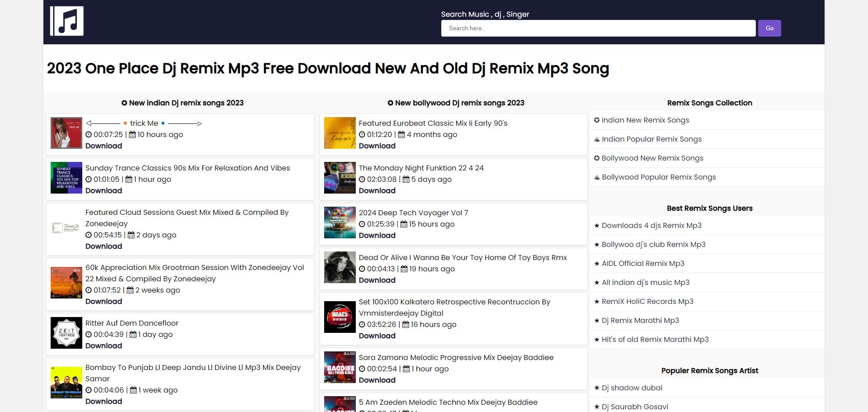868x412 pixels.
Task: Download 2024 Deep Tech Voyager Vol 7
Action: 377,235
